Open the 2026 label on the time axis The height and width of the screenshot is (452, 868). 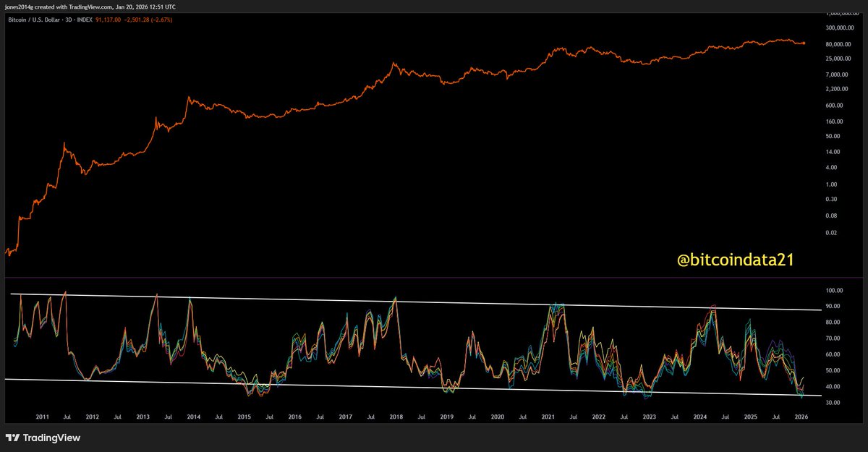click(x=803, y=417)
